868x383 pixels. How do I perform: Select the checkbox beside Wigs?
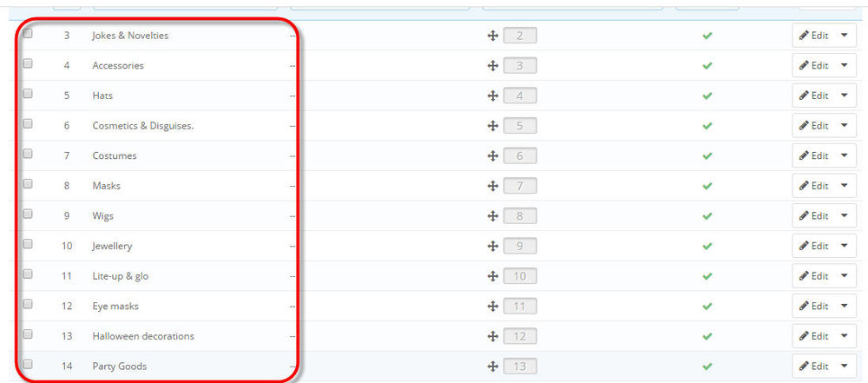click(x=28, y=214)
